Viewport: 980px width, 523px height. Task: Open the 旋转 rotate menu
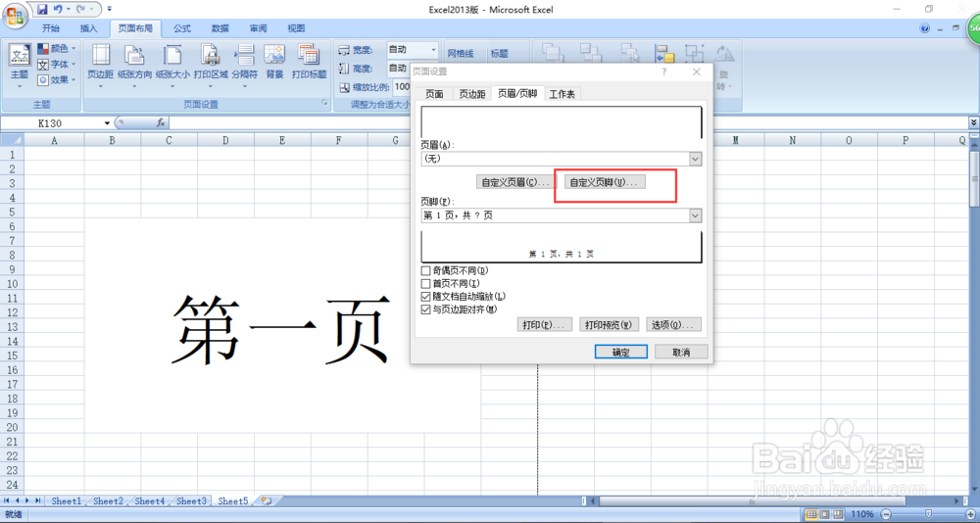click(724, 67)
